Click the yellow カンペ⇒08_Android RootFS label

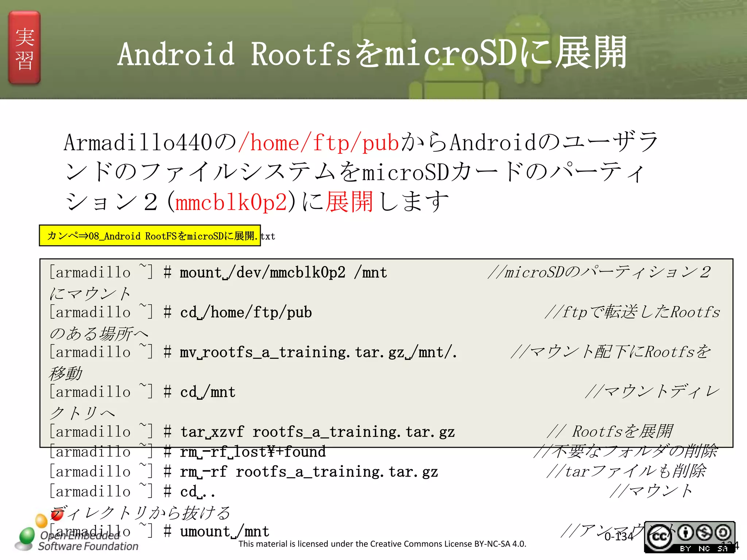150,236
